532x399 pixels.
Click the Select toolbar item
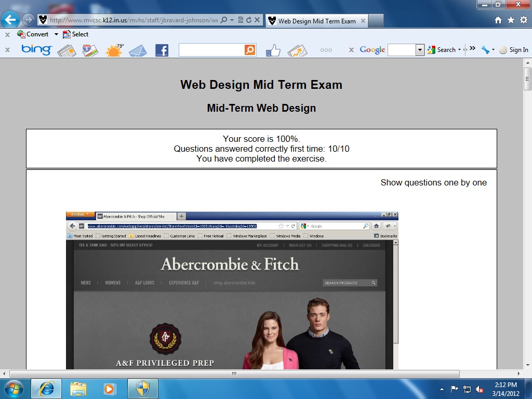[76, 34]
